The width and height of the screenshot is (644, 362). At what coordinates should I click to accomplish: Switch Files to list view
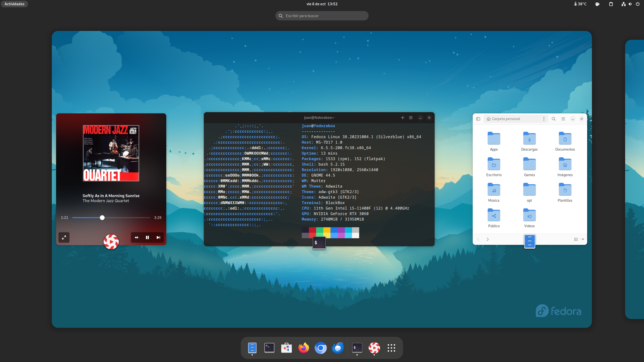point(576,239)
